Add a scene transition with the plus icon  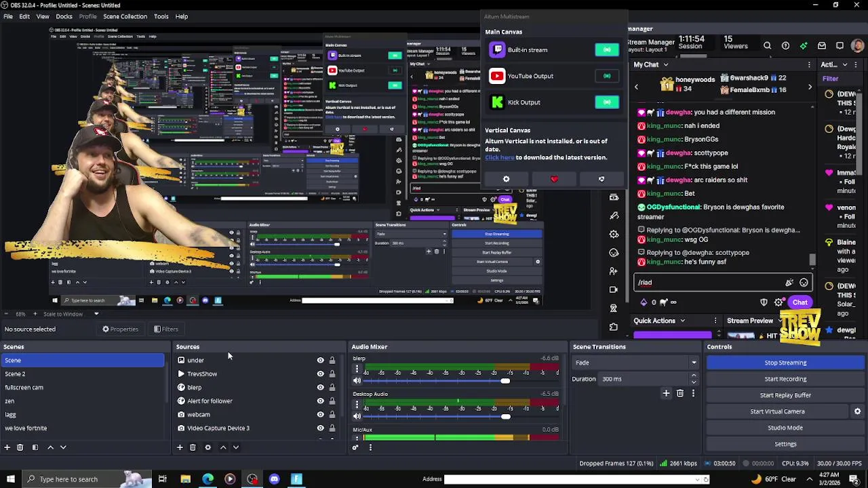click(x=666, y=393)
